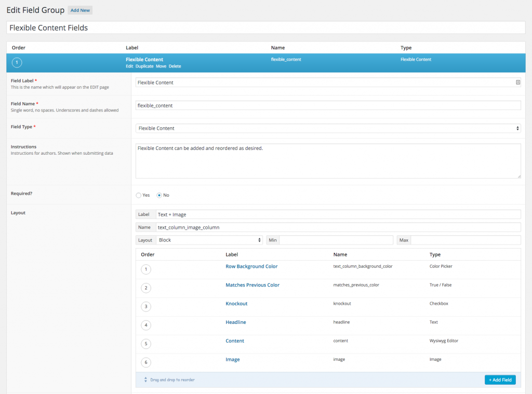Click the Flexible Content label in blue row
This screenshot has height=394, width=532.
pyautogui.click(x=144, y=60)
